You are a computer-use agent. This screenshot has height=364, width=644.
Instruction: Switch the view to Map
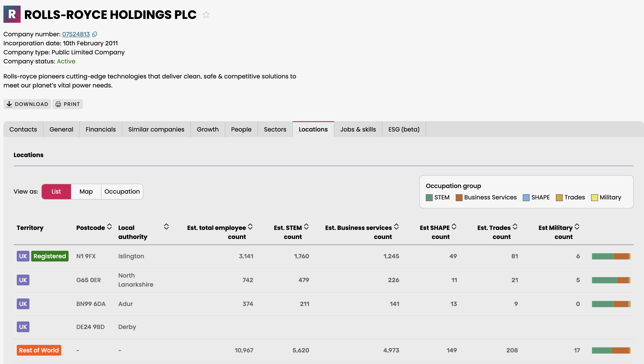click(x=86, y=191)
